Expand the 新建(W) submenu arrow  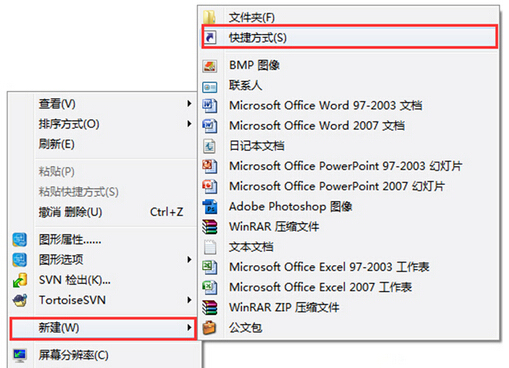[x=189, y=328]
